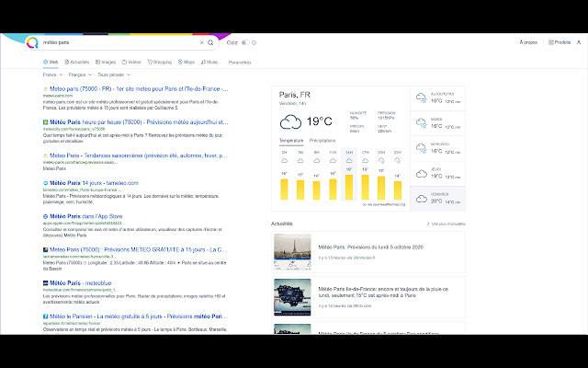
Task: Switch to the Précipitations weather tab
Action: coord(322,140)
